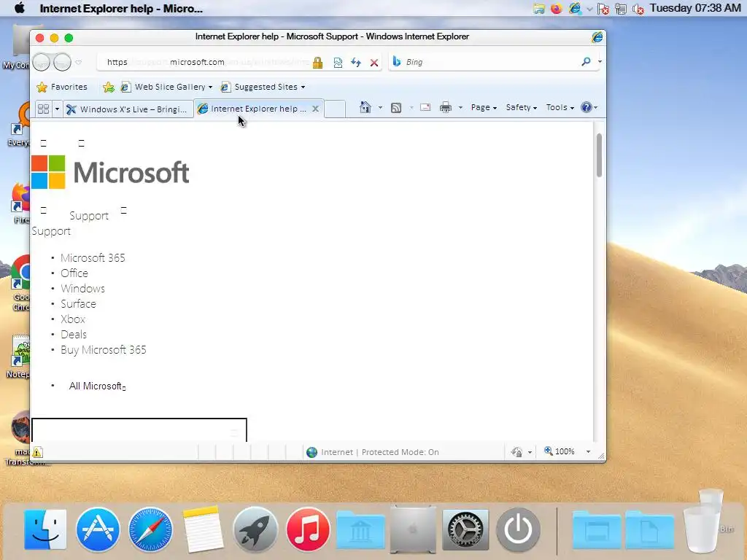747x560 pixels.
Task: Open the tab list dropdown arrow
Action: coord(57,109)
